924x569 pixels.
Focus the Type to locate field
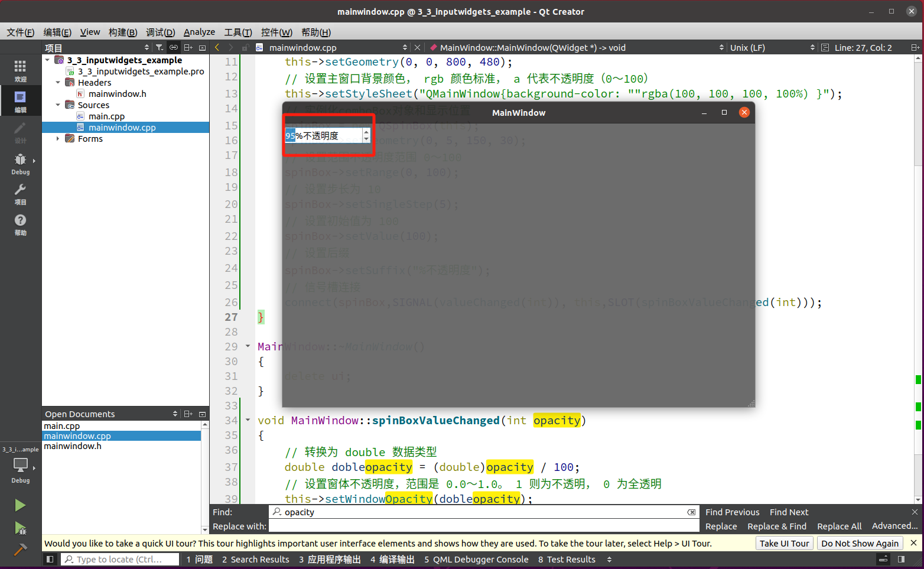coord(120,559)
